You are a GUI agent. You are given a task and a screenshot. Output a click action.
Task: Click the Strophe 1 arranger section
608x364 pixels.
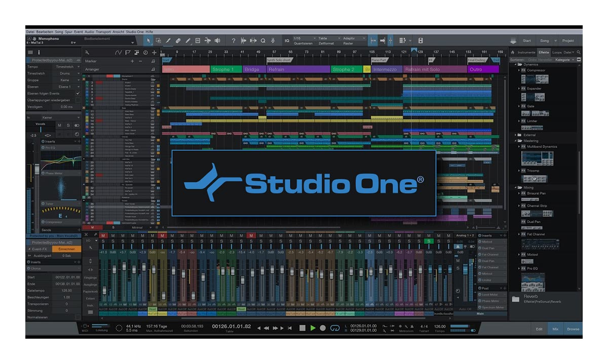[x=226, y=69]
